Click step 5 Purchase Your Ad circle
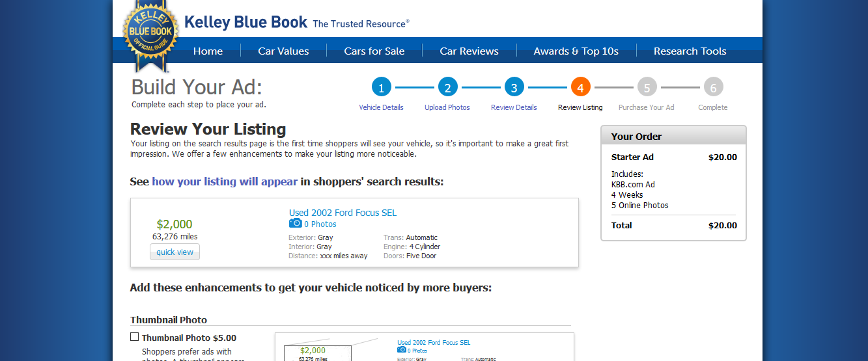The image size is (868, 361). (x=647, y=87)
